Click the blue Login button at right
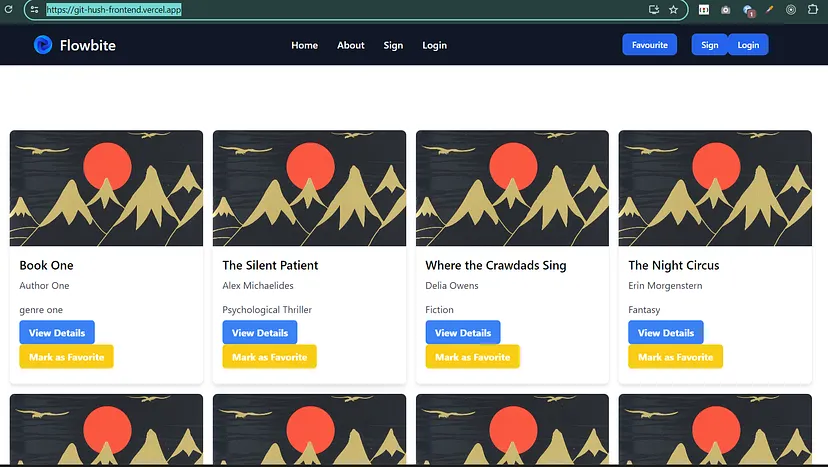Screen dimensions: 828x467 pos(748,45)
